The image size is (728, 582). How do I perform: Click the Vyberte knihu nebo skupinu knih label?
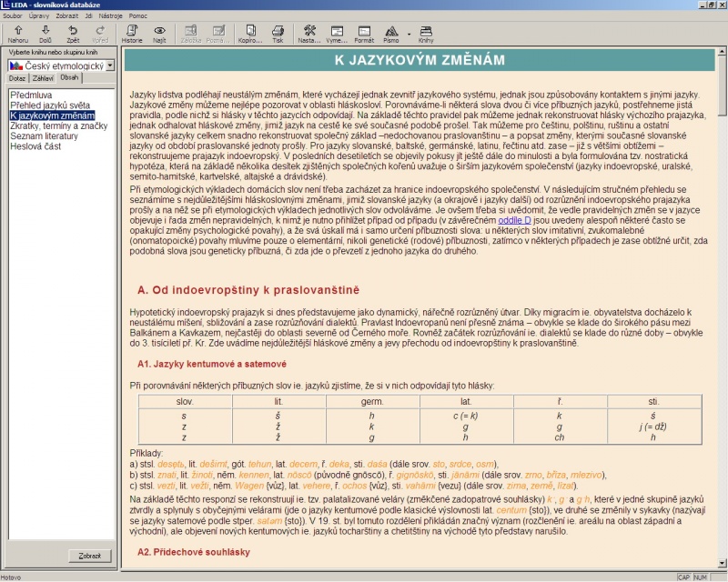[x=53, y=53]
